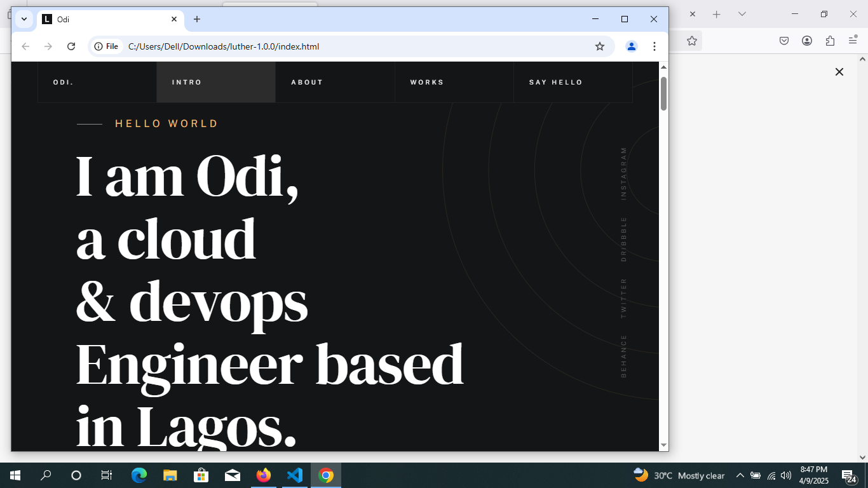Open Firefox hamburger menu
Screen dimensions: 868x488
[853, 41]
